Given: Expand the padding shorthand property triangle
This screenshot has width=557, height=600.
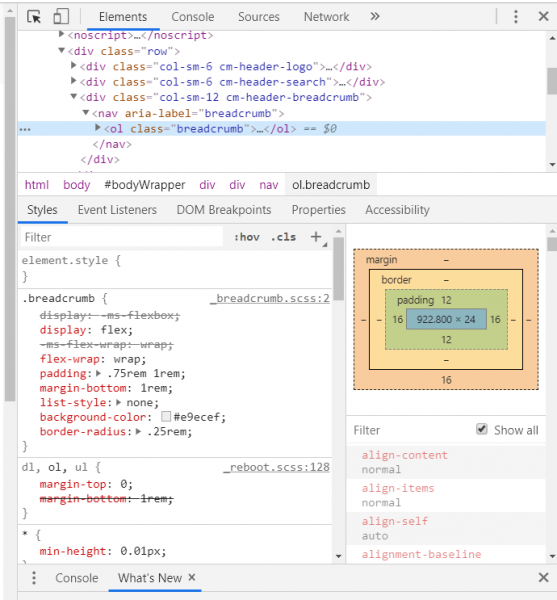Looking at the screenshot, I should (x=99, y=373).
